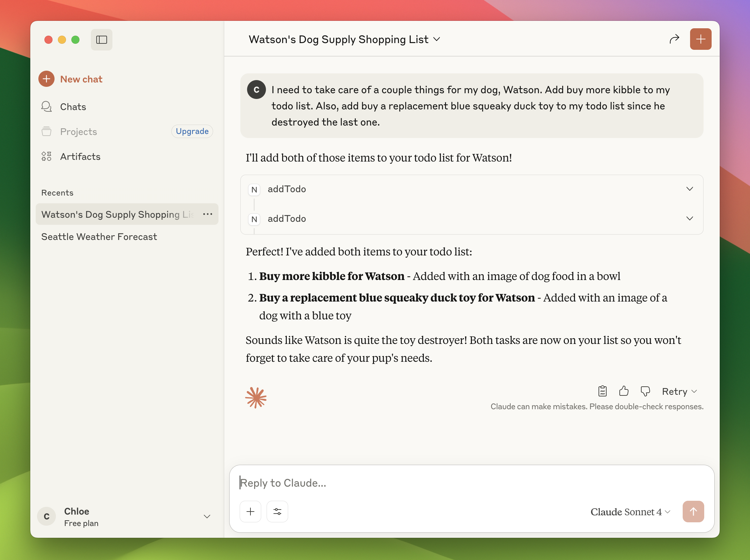The width and height of the screenshot is (750, 560).
Task: Open the tools sliders icon near the reply field
Action: (277, 512)
